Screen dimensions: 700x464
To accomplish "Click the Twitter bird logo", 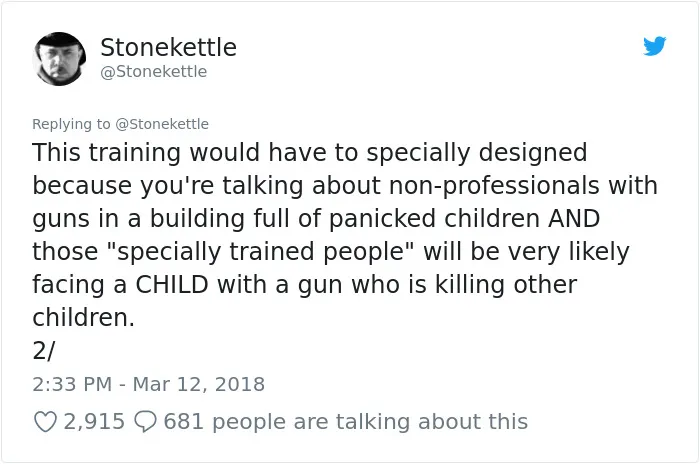I will tap(654, 46).
